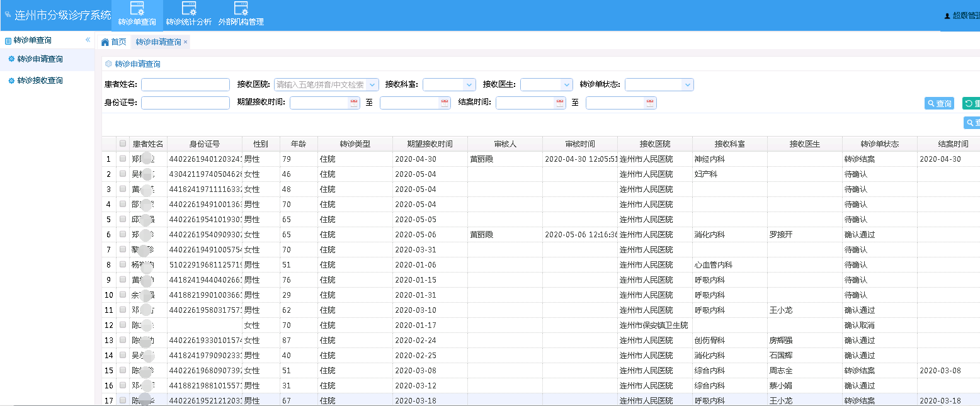980x406 pixels.
Task: Expand the 接收医院 dropdown
Action: pos(372,85)
